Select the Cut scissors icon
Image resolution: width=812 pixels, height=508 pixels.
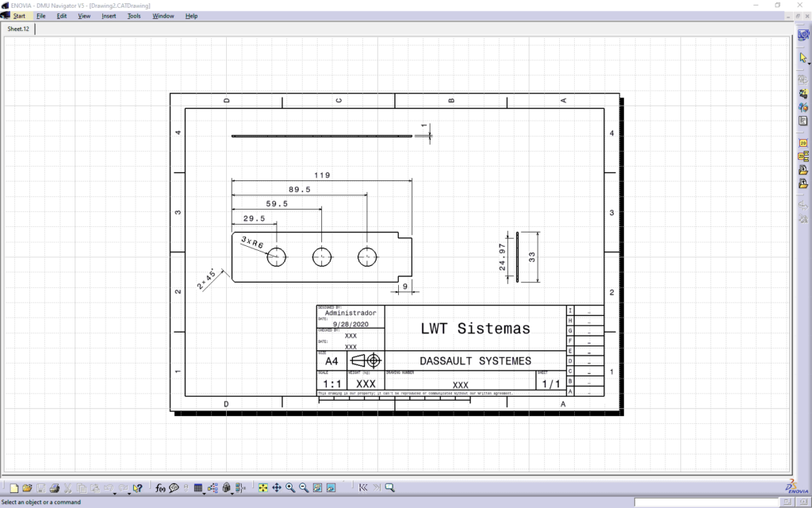(x=68, y=487)
